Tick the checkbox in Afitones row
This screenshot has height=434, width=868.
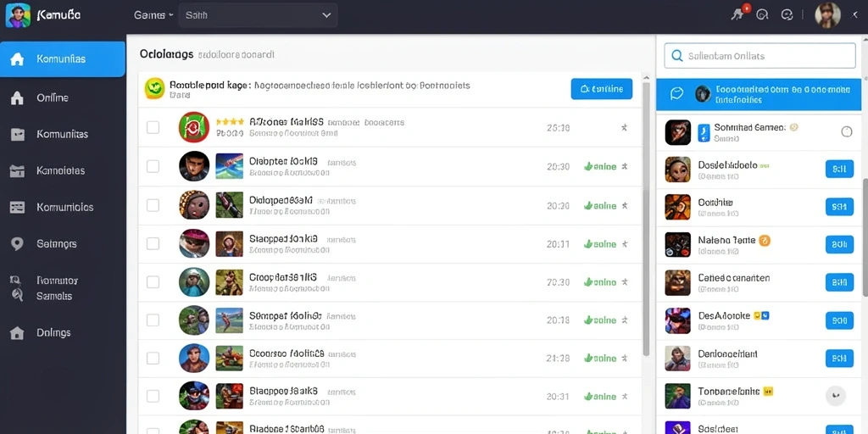153,127
